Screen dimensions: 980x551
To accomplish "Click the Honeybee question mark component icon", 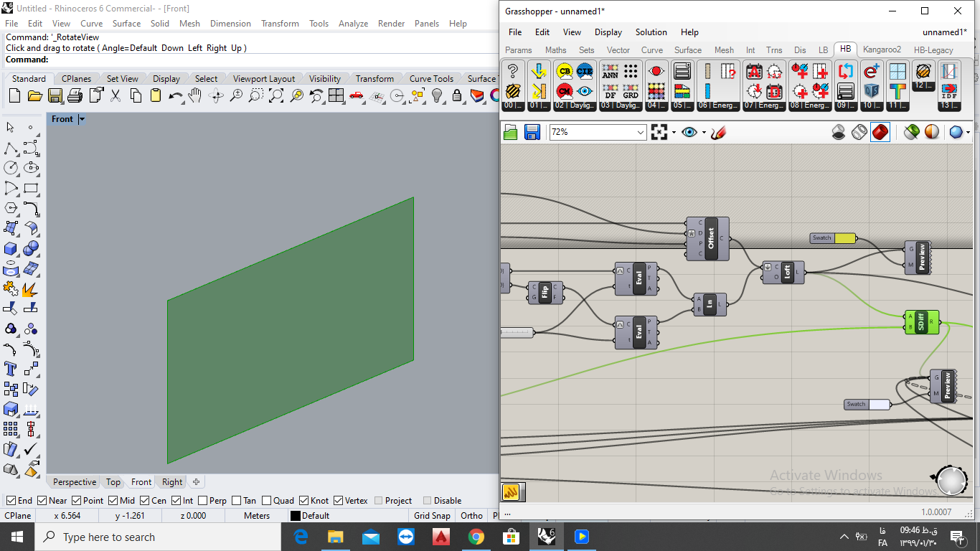I will tap(512, 71).
